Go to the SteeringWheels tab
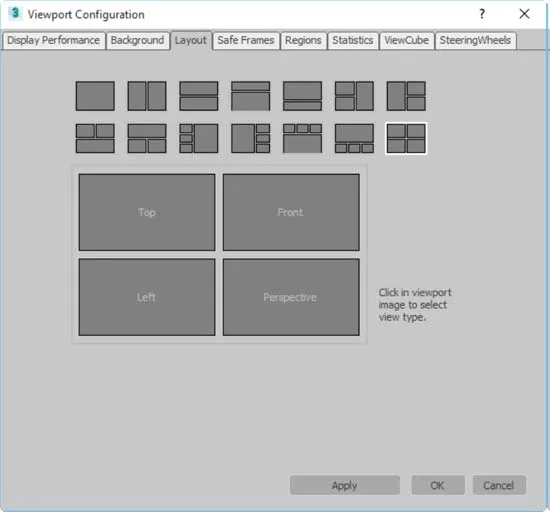550x512 pixels. tap(475, 40)
